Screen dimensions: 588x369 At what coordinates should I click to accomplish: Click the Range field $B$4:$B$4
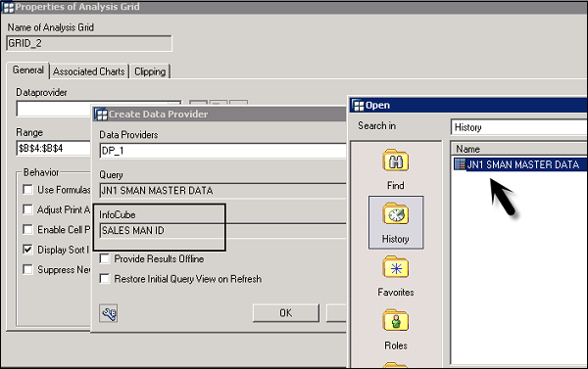pos(53,149)
